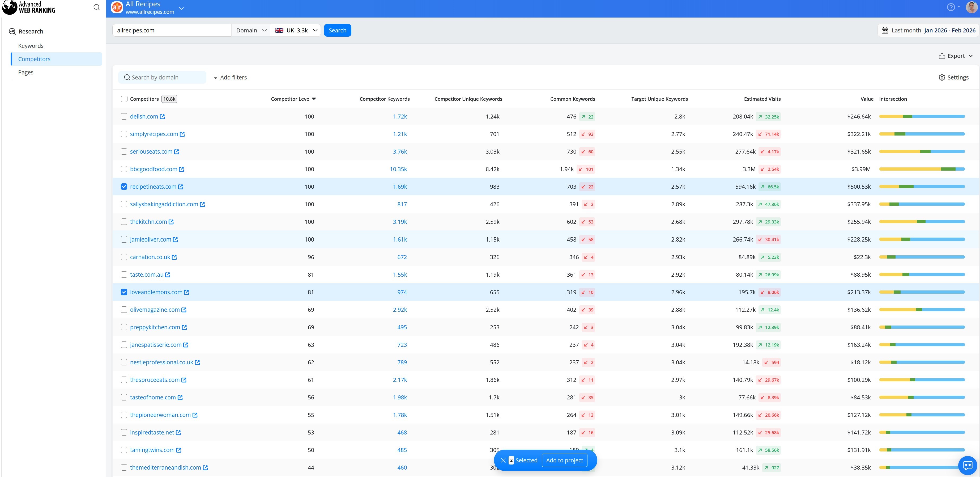This screenshot has width=980, height=477.
Task: Click the blue Search button
Action: [x=338, y=31]
